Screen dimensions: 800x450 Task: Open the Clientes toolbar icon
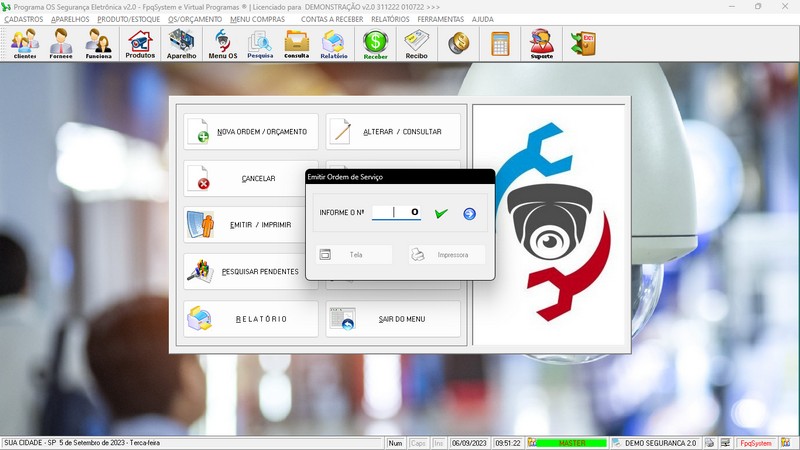tap(25, 44)
